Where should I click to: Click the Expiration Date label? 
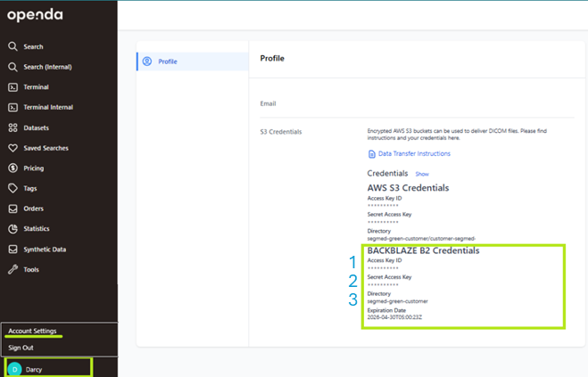[x=386, y=310]
